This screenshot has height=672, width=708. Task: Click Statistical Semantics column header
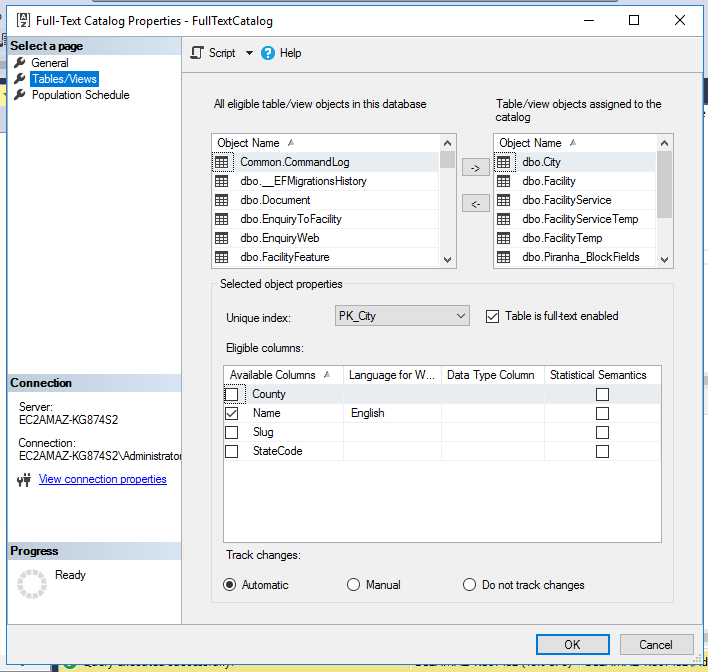click(x=602, y=375)
